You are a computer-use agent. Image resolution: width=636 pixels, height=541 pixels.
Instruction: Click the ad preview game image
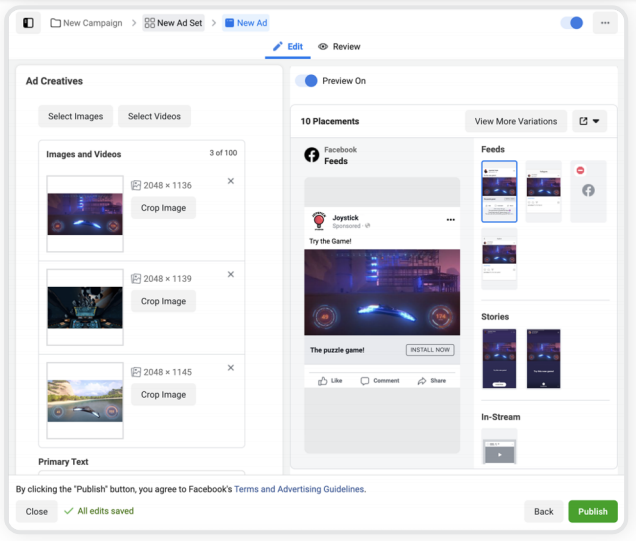tap(382, 292)
